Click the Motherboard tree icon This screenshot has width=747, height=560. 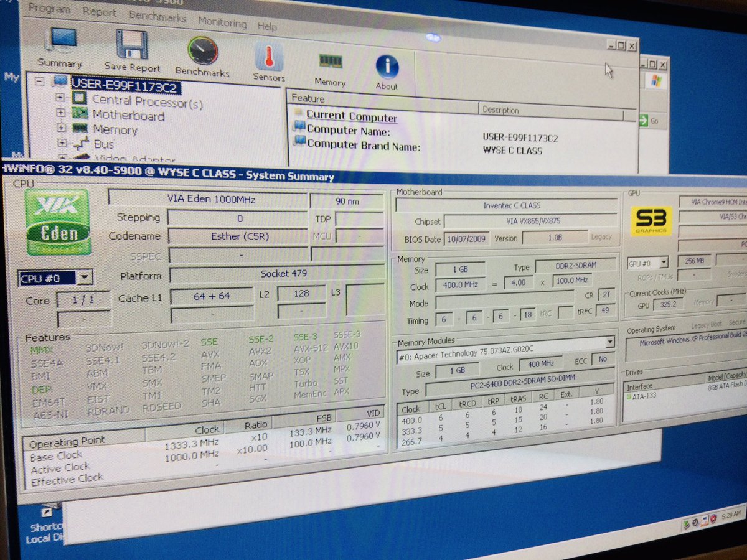pyautogui.click(x=80, y=113)
